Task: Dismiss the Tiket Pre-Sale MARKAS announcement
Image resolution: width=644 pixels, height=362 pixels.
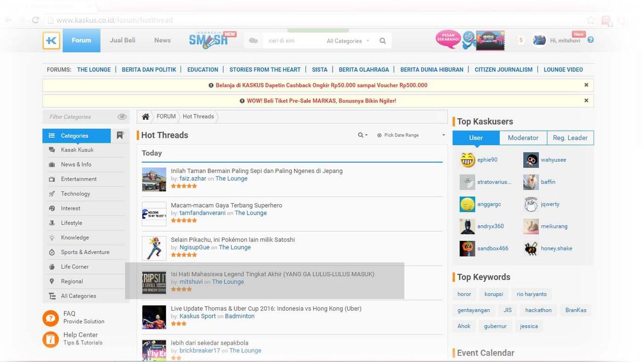Action: pos(586,101)
